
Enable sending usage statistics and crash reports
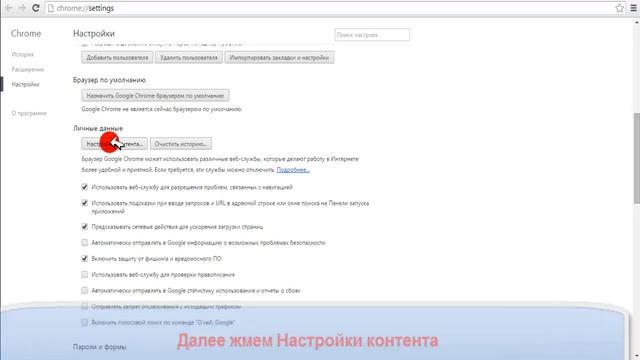click(x=84, y=290)
